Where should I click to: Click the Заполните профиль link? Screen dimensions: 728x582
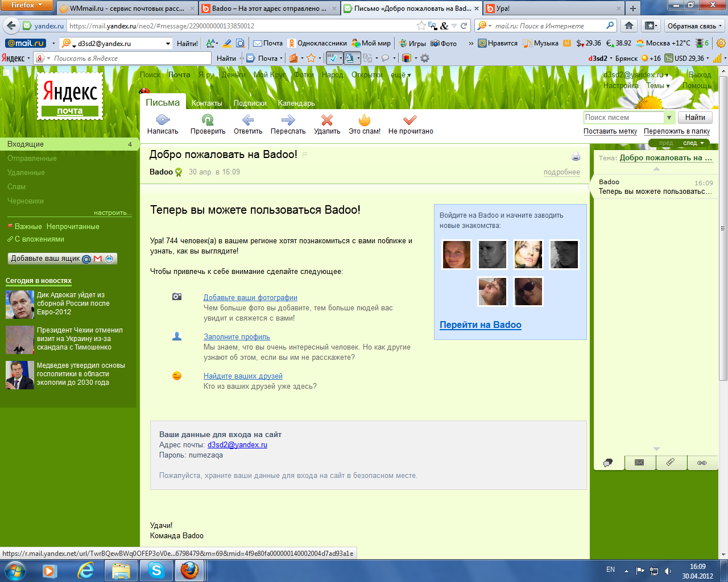[x=237, y=336]
